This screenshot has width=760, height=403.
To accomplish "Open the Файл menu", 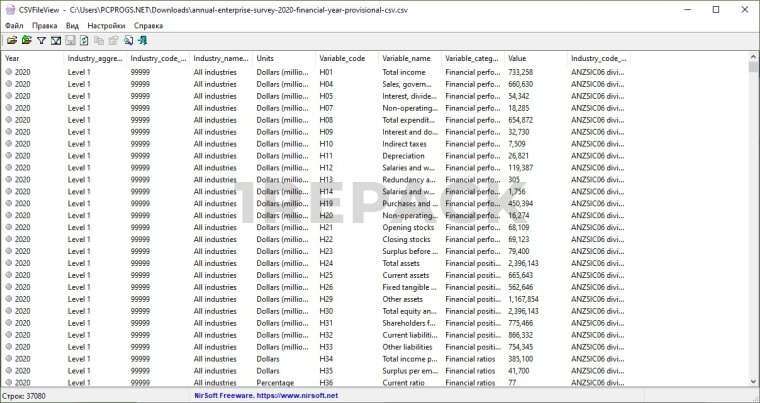I will click(14, 25).
